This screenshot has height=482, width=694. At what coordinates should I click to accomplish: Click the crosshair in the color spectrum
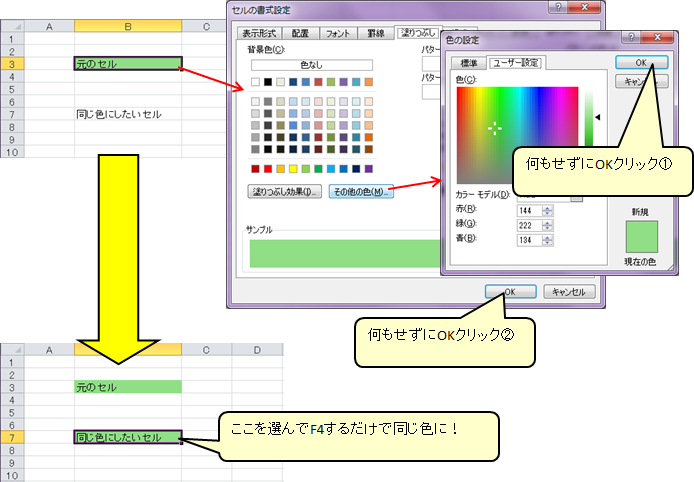click(x=494, y=128)
